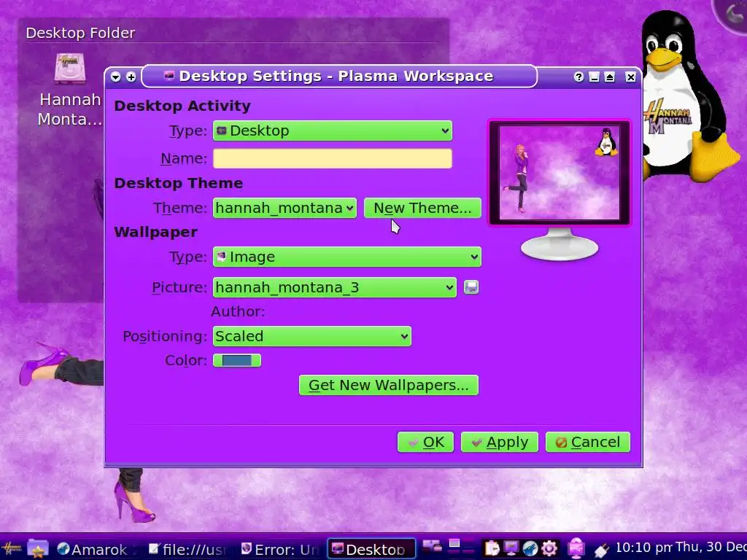The width and height of the screenshot is (747, 560).
Task: Click the Desktop Settings title bar icon
Action: click(x=169, y=76)
